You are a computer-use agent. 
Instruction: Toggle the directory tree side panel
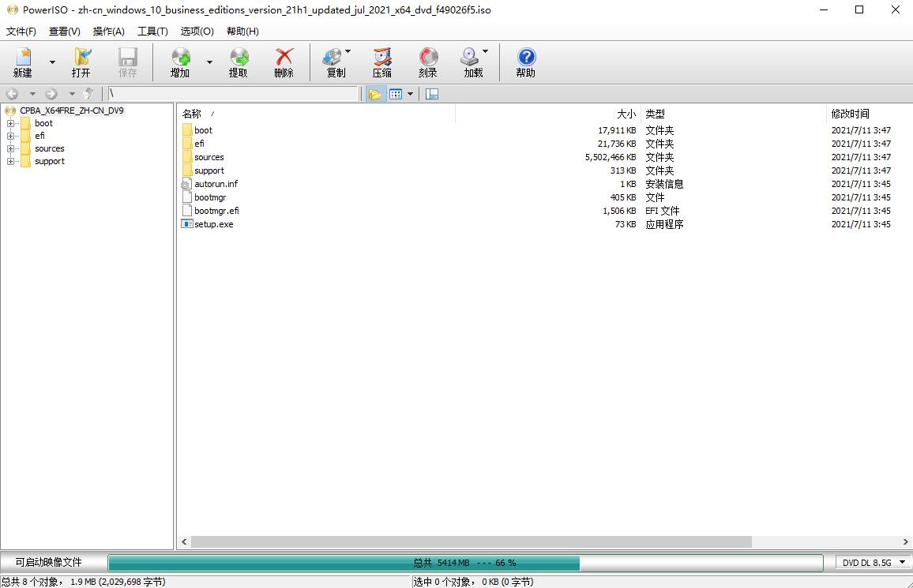431,93
